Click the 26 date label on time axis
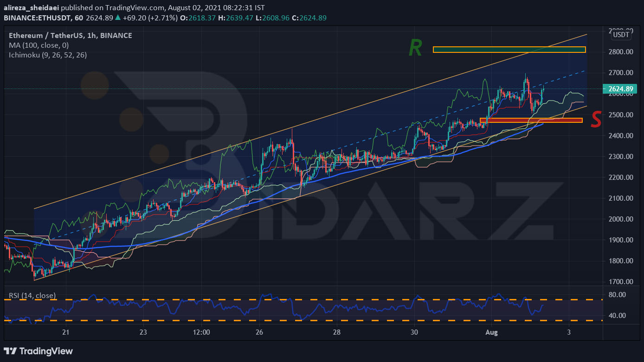The width and height of the screenshot is (644, 362). [x=259, y=332]
